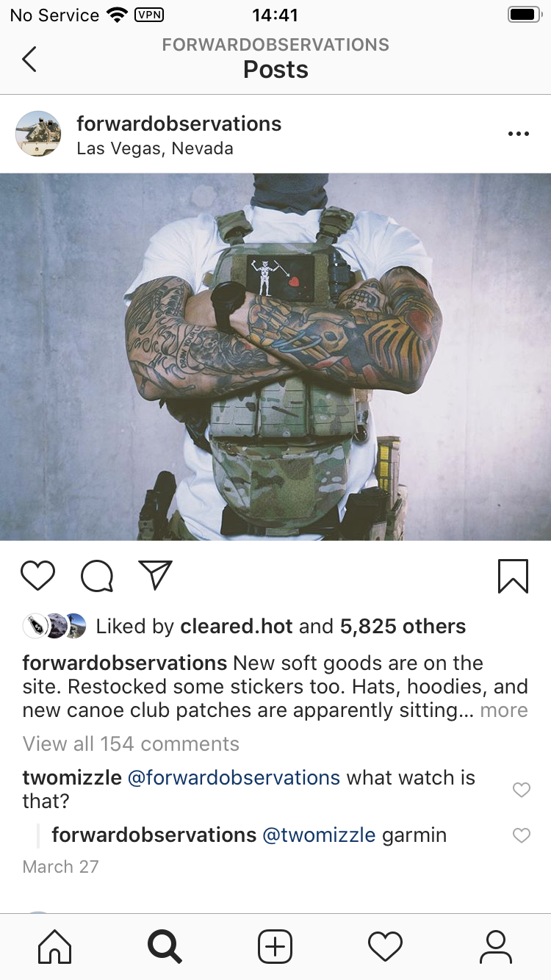551x980 pixels.
Task: Like the post with the heart icon
Action: coord(38,576)
